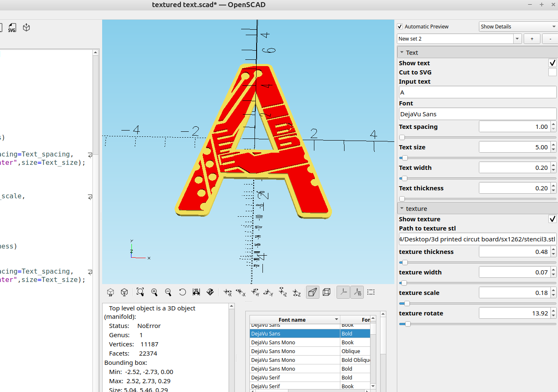Screen dimensions: 558x392
Task: Collapse the Text section header
Action: [404, 52]
